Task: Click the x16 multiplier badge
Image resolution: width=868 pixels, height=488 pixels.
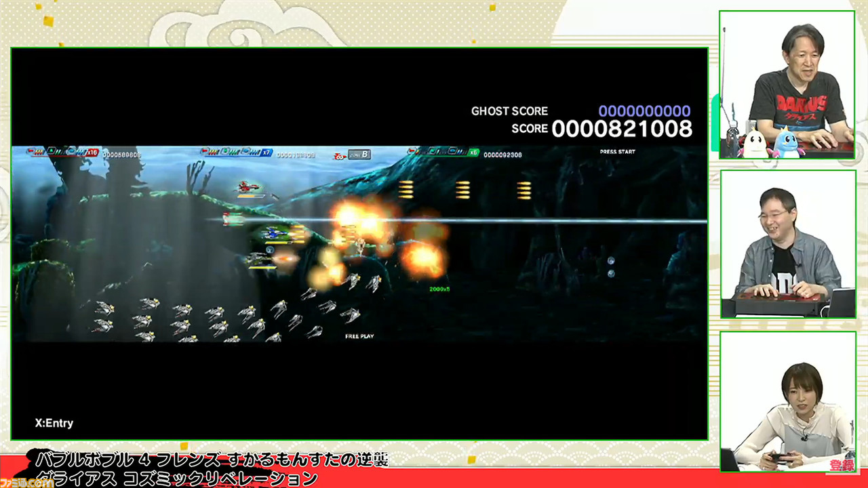Action: coord(92,152)
